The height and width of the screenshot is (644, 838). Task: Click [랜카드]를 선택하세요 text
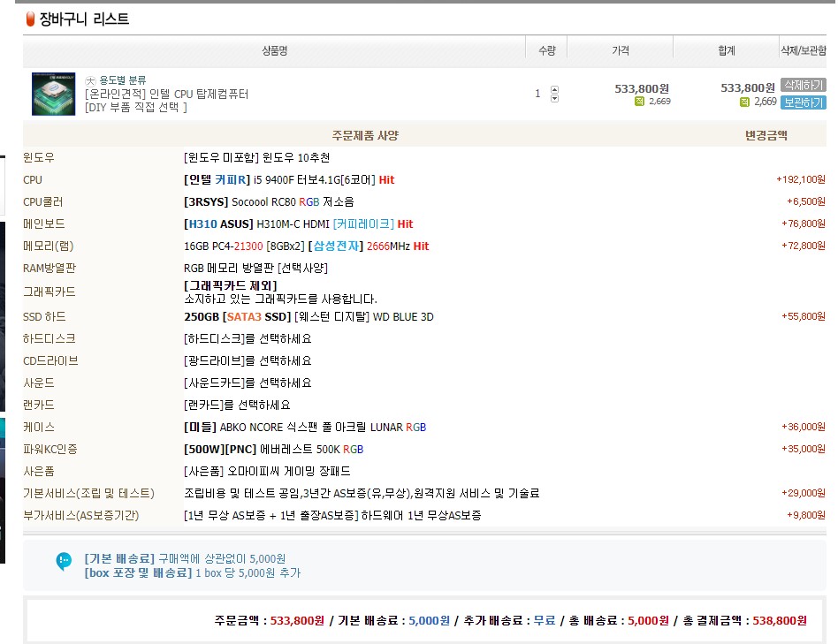point(237,405)
